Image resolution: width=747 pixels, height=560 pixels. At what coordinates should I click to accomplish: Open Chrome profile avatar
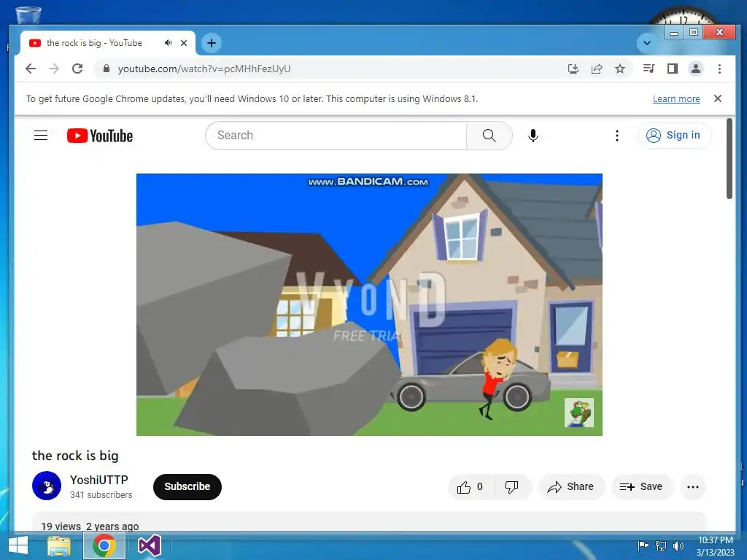click(x=695, y=69)
